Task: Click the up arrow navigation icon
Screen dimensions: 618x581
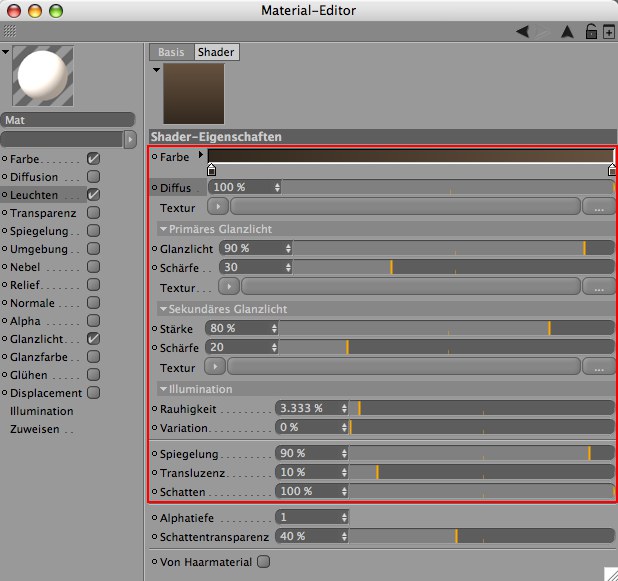Action: pos(568,32)
